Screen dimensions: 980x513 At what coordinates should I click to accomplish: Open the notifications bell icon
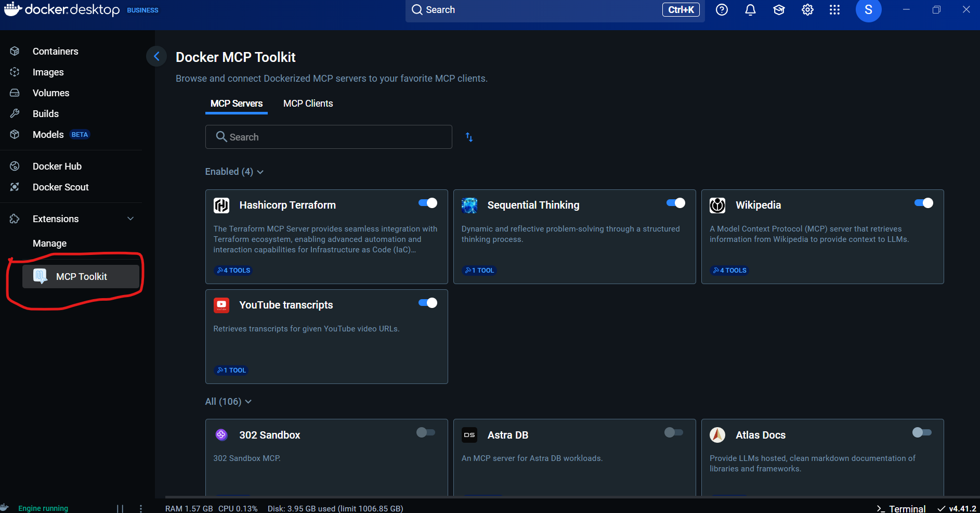coord(750,10)
